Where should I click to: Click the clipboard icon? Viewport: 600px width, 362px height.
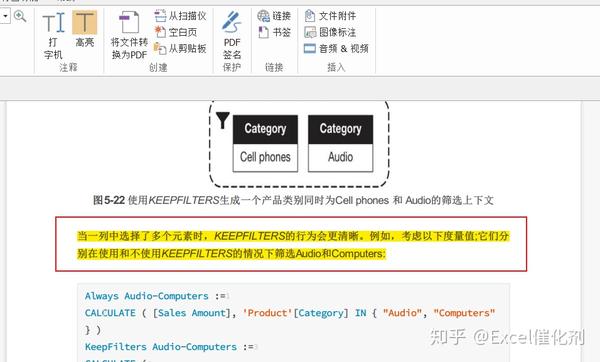coord(160,48)
